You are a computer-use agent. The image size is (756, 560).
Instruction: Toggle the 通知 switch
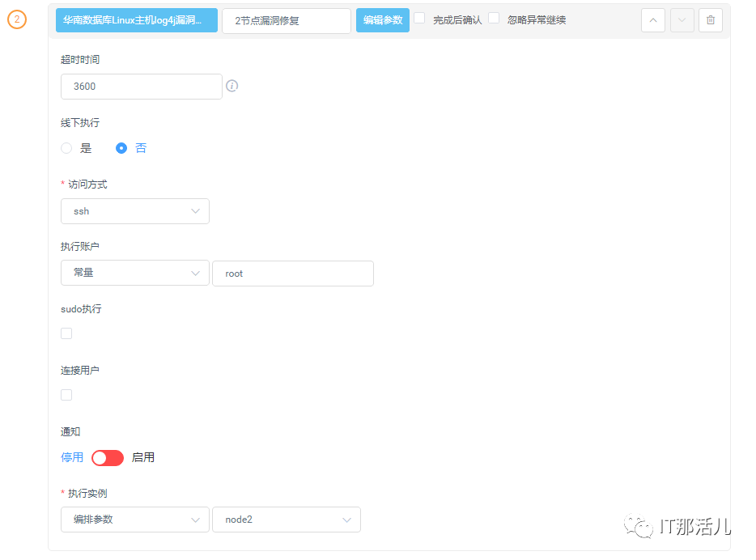108,458
